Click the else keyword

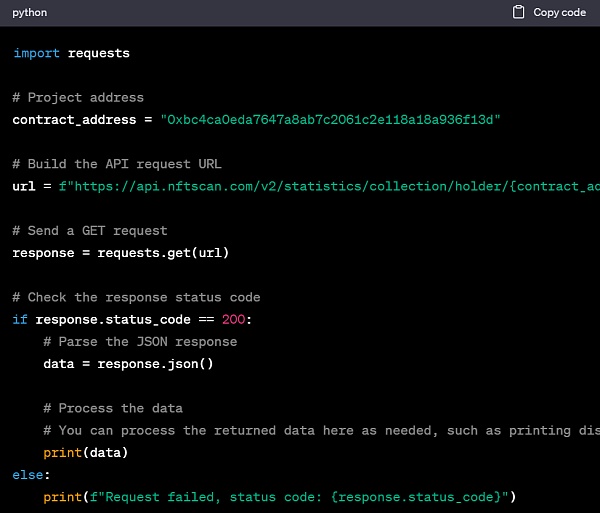(x=28, y=474)
